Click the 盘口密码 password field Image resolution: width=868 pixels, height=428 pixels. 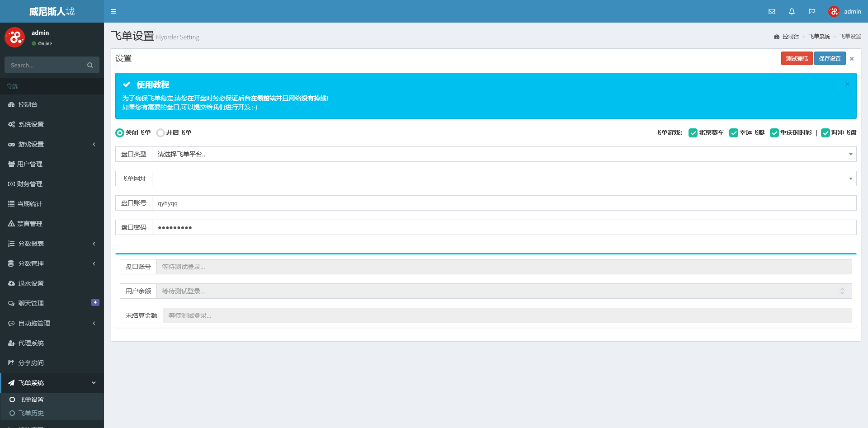pyautogui.click(x=504, y=227)
